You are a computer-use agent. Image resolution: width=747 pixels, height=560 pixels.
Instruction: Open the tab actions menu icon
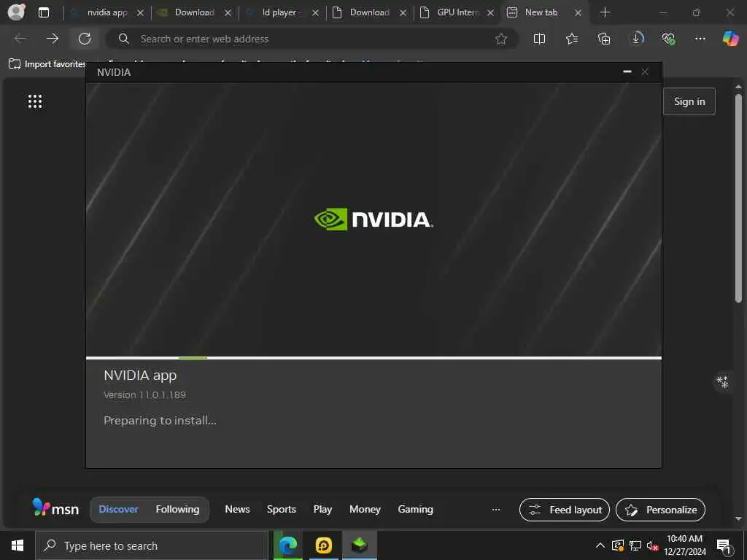[43, 12]
